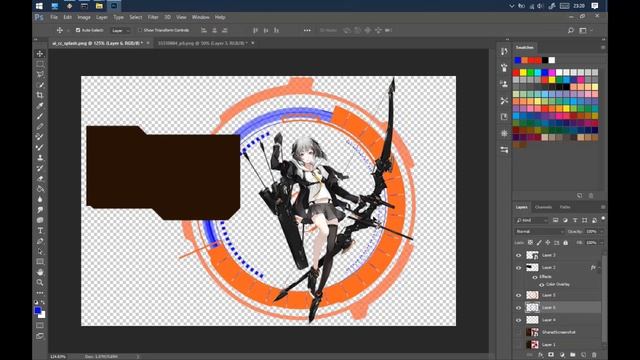This screenshot has width=640, height=360.
Task: Open the Kind layer filter dropdown
Action: [x=532, y=220]
